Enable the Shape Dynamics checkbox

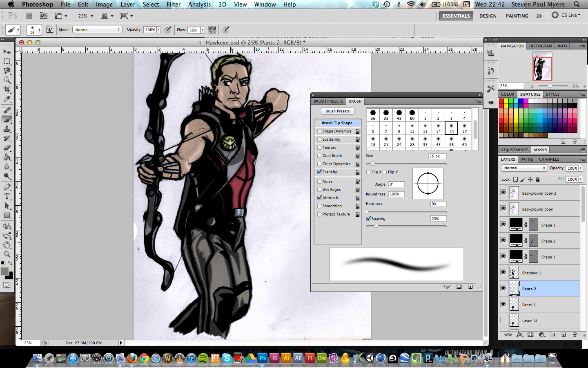pyautogui.click(x=319, y=131)
